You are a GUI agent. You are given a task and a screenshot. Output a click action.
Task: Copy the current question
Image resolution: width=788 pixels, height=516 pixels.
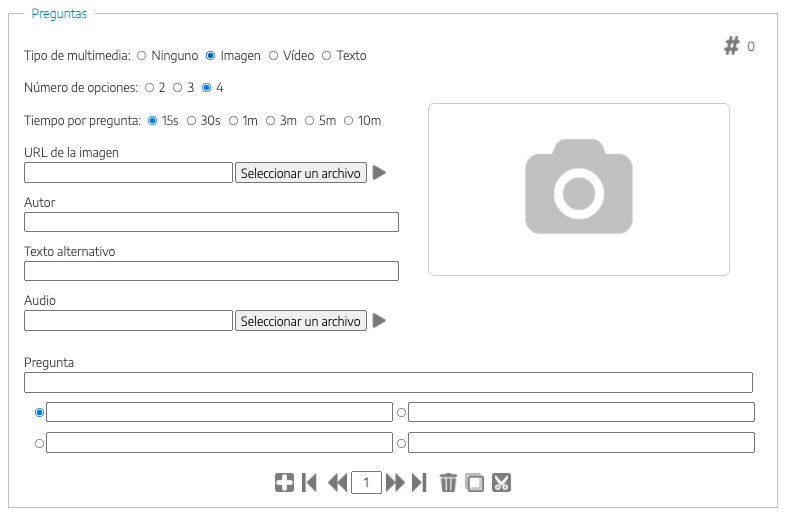coord(475,483)
